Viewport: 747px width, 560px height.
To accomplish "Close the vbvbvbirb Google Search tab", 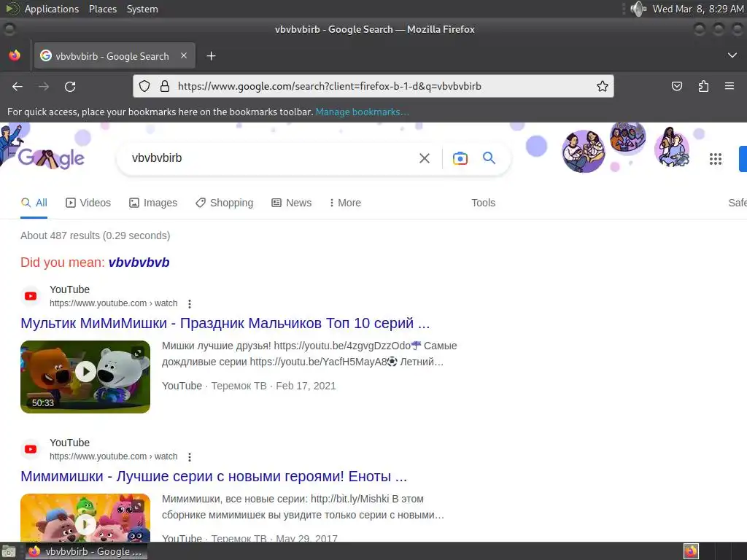I will [x=184, y=55].
